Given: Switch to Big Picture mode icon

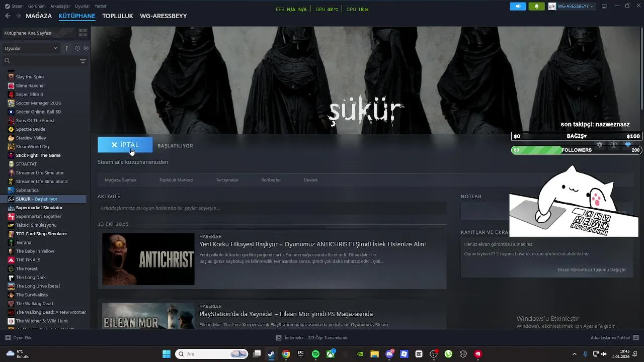Looking at the screenshot, I should (x=604, y=6).
